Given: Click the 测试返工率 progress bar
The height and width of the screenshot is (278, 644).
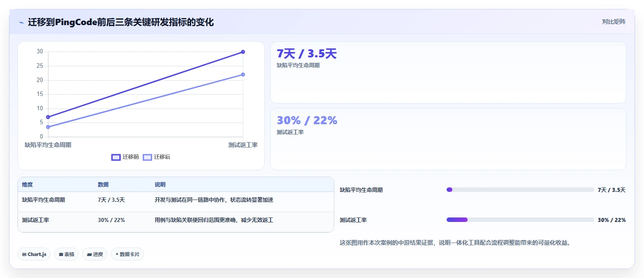Looking at the screenshot, I should pyautogui.click(x=520, y=220).
